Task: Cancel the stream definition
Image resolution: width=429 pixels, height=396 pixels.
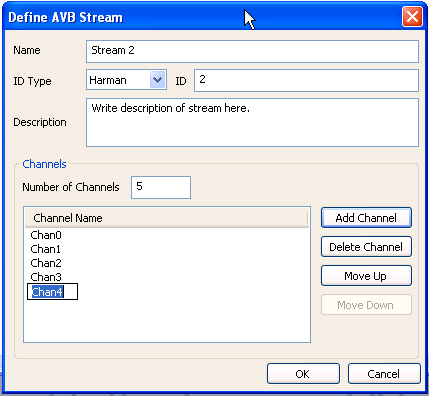Action: click(384, 374)
